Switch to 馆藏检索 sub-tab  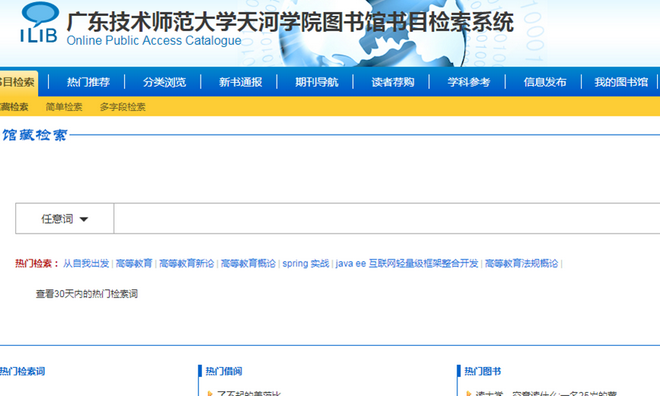click(14, 107)
